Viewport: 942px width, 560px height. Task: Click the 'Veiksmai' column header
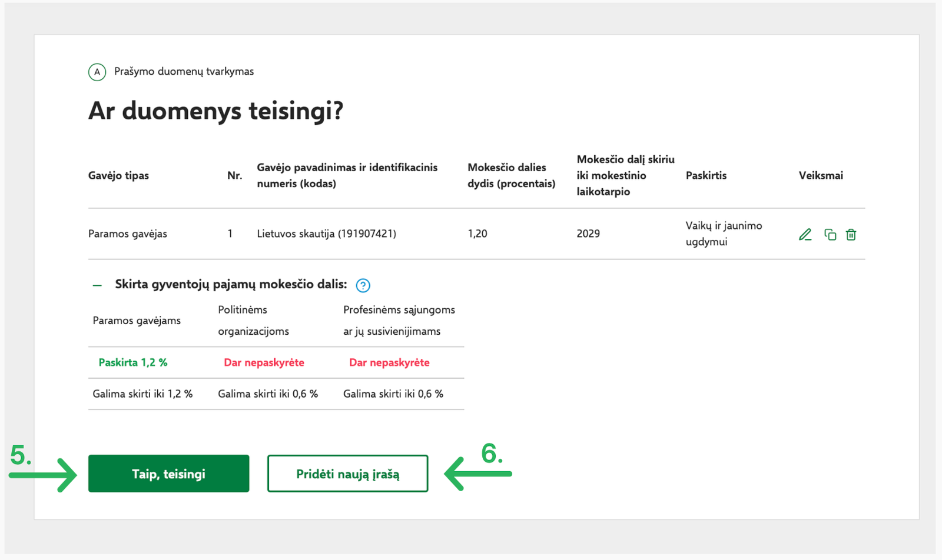coord(821,175)
